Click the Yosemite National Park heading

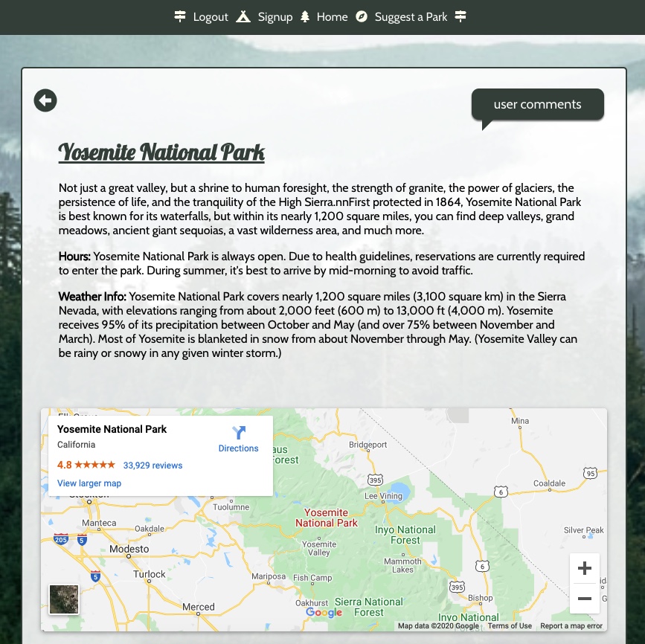[x=161, y=152]
